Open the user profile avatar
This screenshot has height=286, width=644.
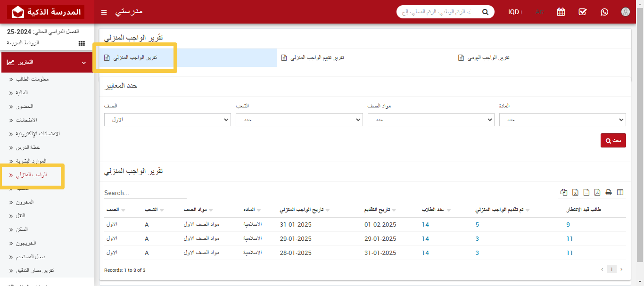(626, 12)
